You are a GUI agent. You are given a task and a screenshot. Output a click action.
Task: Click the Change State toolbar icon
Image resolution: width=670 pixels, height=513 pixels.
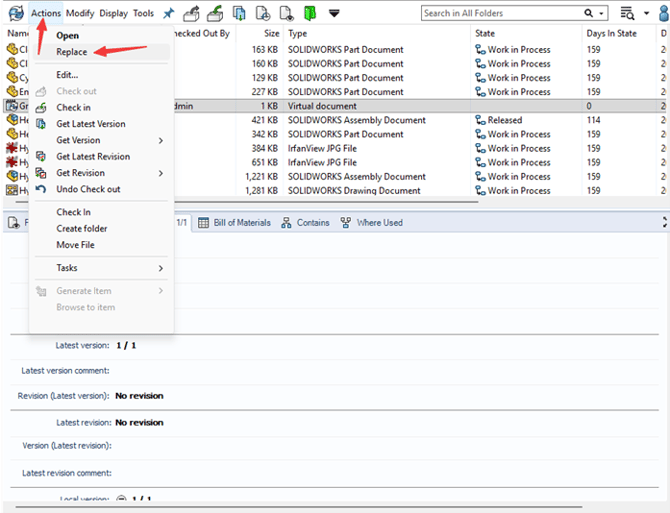262,13
